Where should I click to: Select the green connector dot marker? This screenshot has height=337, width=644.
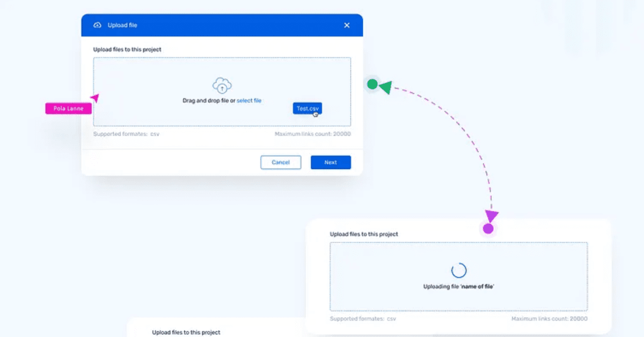click(372, 84)
